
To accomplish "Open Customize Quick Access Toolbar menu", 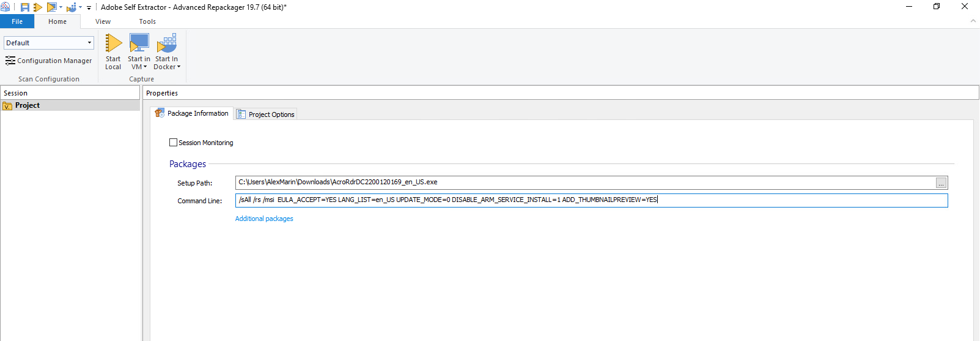I will coord(89,8).
